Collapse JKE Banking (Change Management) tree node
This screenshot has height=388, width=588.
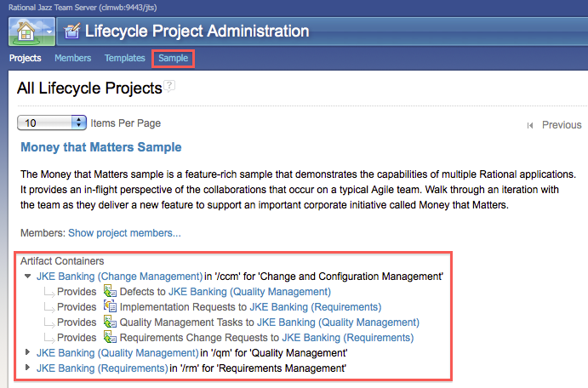29,277
